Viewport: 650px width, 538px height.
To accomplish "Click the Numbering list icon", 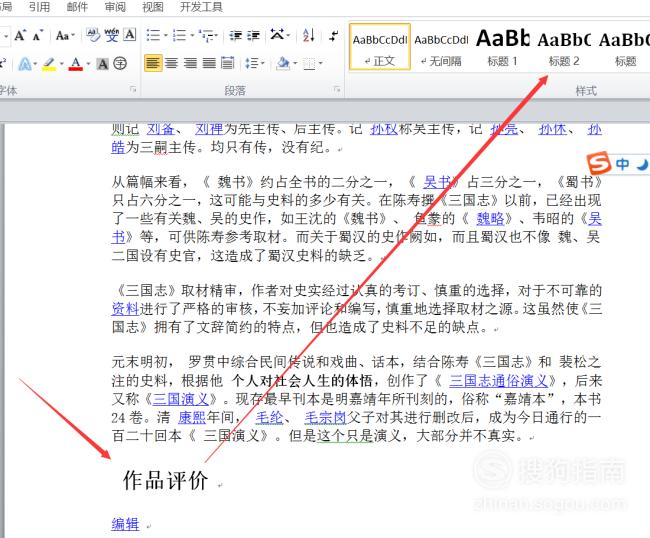I will point(179,35).
